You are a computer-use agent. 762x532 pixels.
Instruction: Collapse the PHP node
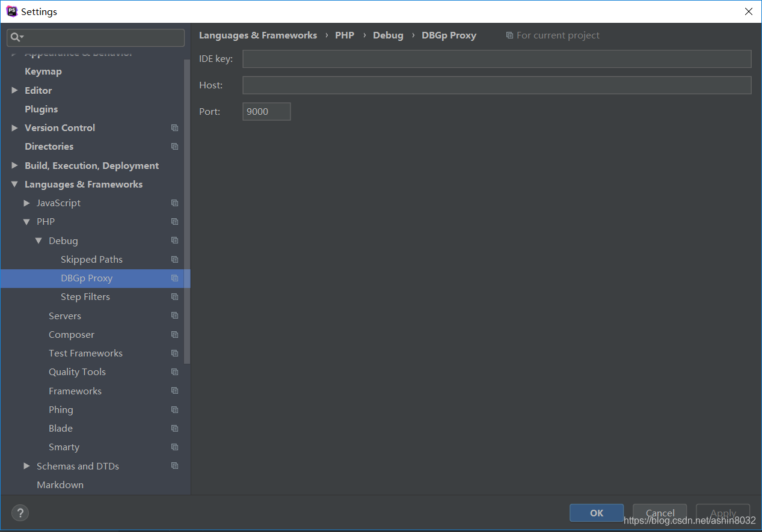click(x=26, y=222)
